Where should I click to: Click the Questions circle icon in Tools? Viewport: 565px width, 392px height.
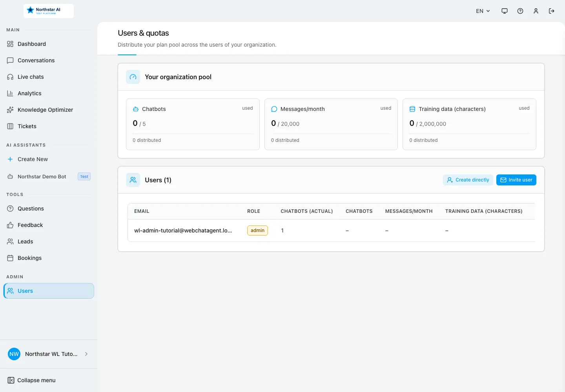click(10, 209)
